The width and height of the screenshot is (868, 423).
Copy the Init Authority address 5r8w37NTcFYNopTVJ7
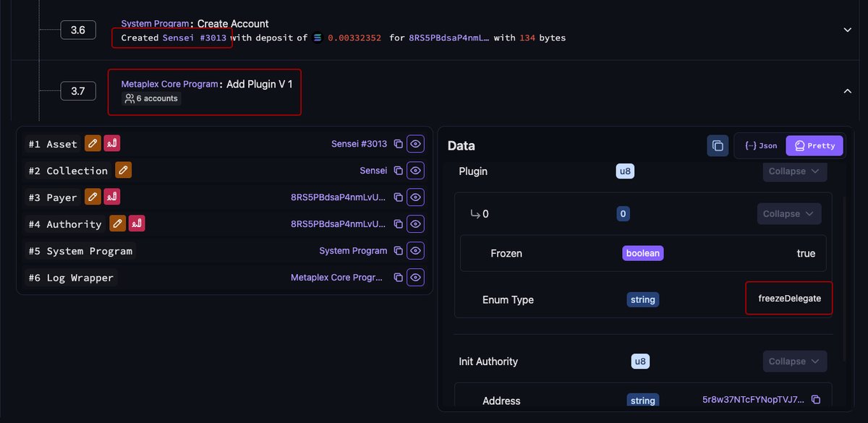(x=816, y=400)
